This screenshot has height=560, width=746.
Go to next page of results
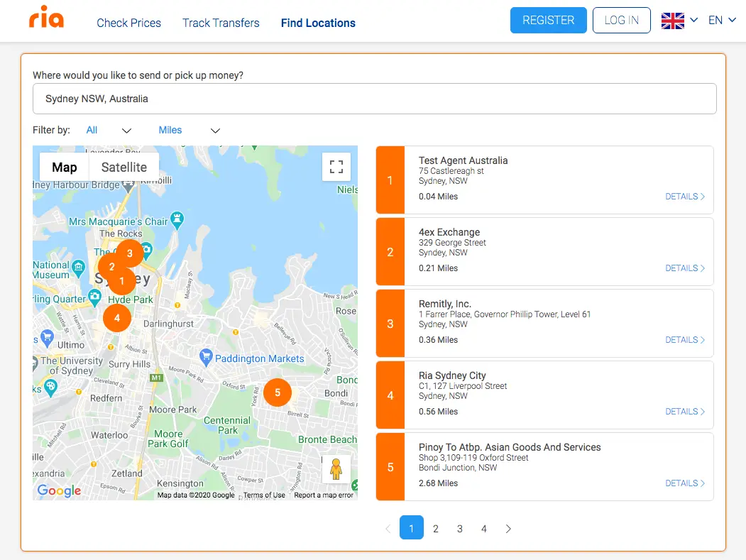pos(508,529)
